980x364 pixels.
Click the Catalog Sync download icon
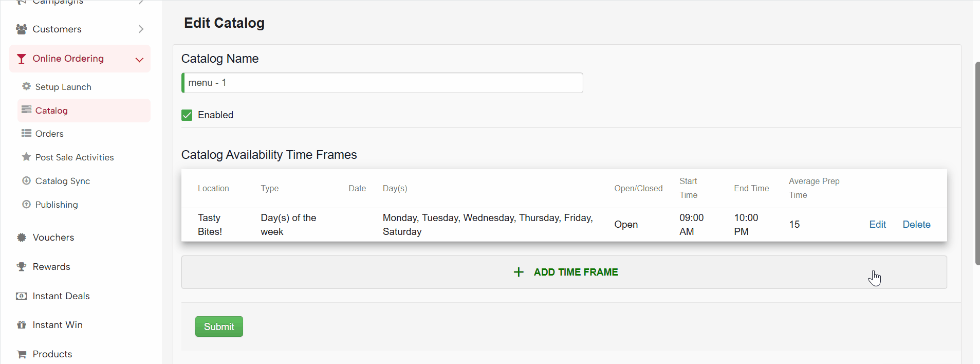(x=26, y=180)
